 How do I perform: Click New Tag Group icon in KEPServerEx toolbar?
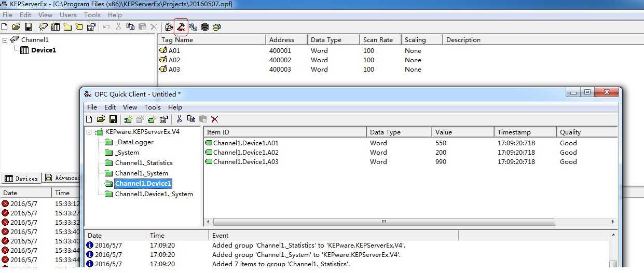pyautogui.click(x=67, y=27)
